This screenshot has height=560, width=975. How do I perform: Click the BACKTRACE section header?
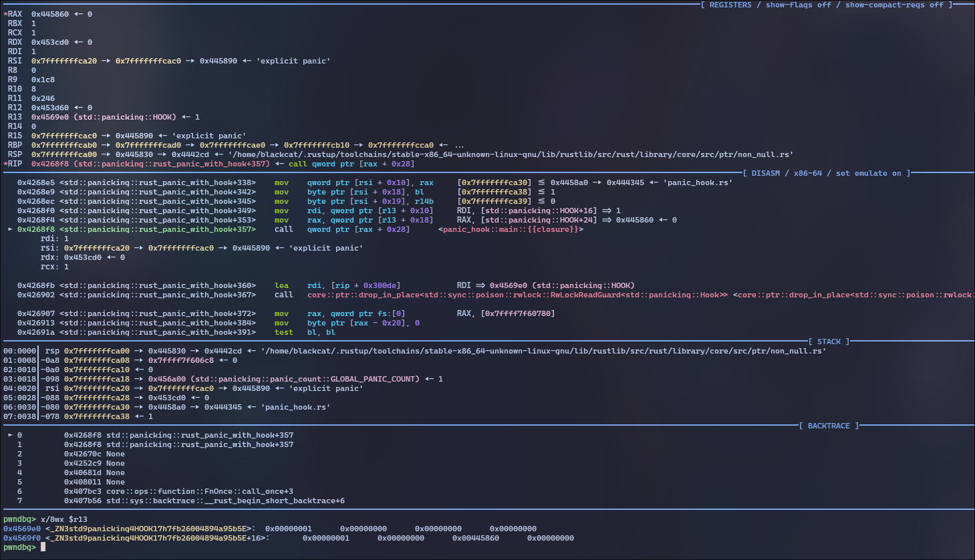829,426
